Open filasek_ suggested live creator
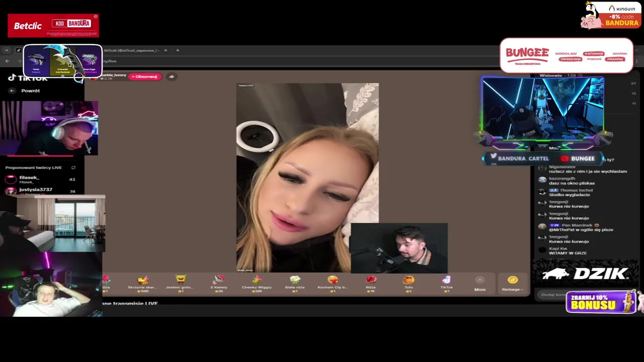 (40, 179)
